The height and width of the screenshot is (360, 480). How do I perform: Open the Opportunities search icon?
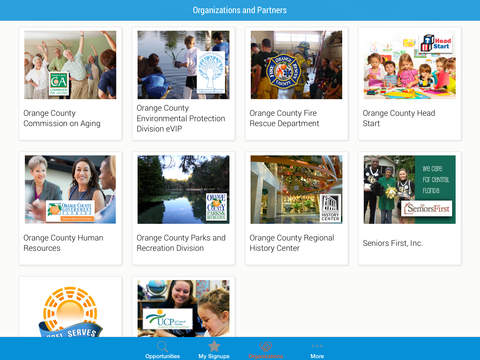[162, 346]
